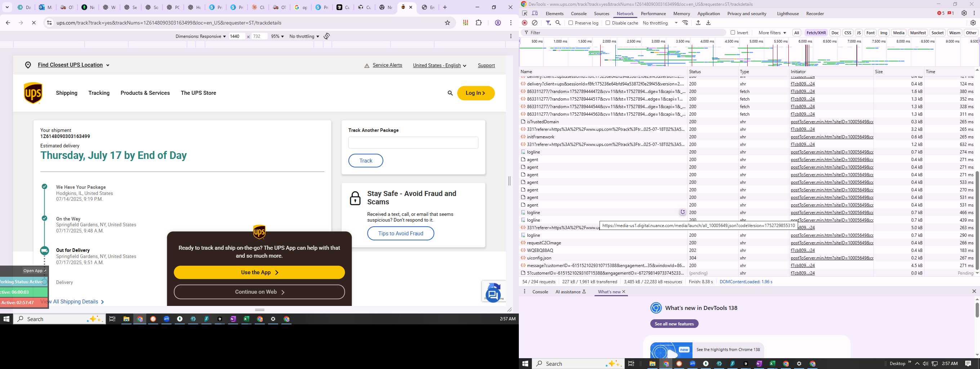Toggle the Doc request type filter
Image resolution: width=980 pixels, height=369 pixels.
coord(835,33)
